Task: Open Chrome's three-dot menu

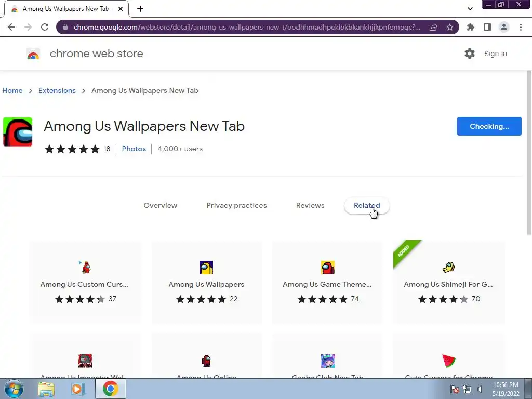Action: pos(521,27)
